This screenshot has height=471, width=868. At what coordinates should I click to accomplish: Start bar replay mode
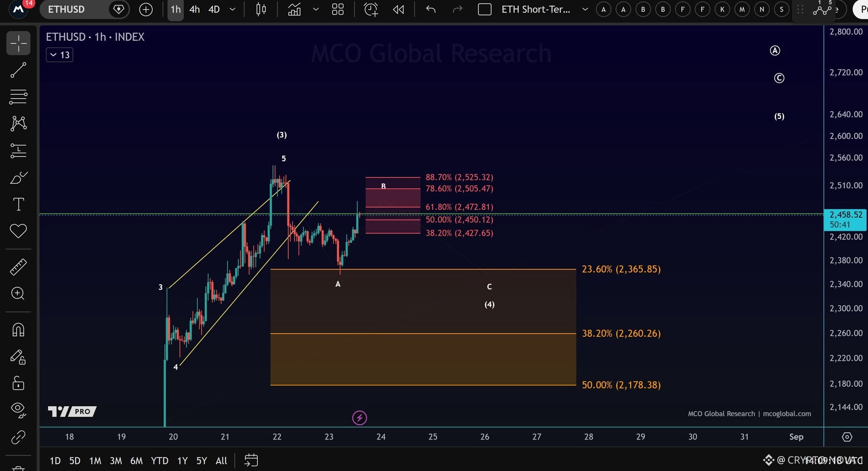tap(398, 9)
